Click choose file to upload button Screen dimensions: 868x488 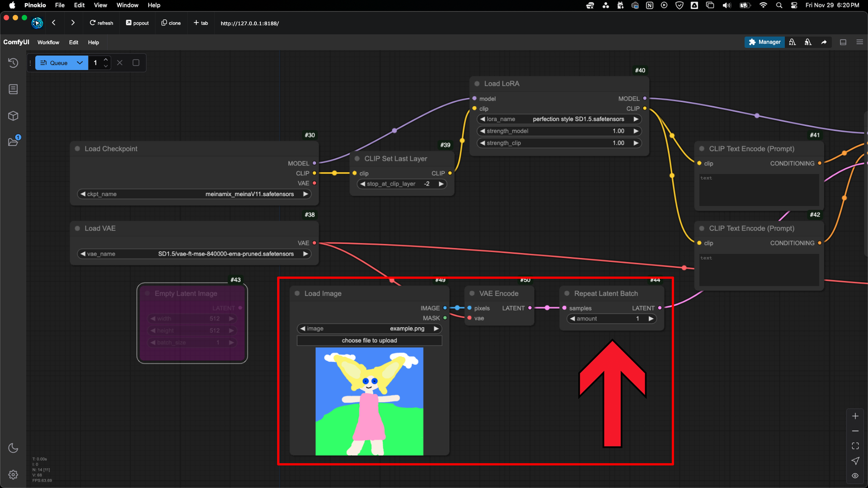(x=369, y=341)
